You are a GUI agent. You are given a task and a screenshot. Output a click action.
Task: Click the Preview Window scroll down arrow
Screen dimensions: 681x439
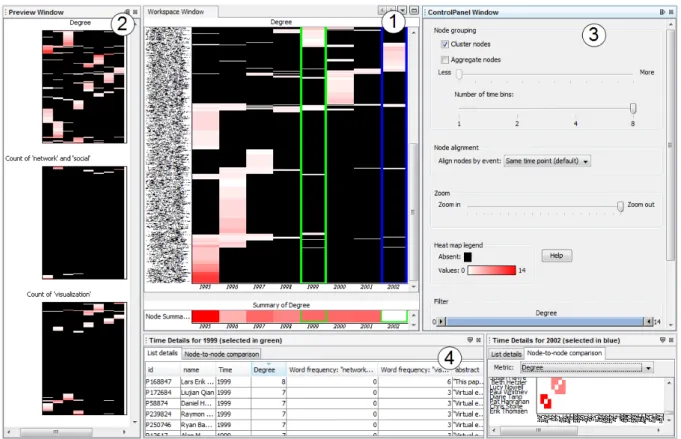(135, 422)
